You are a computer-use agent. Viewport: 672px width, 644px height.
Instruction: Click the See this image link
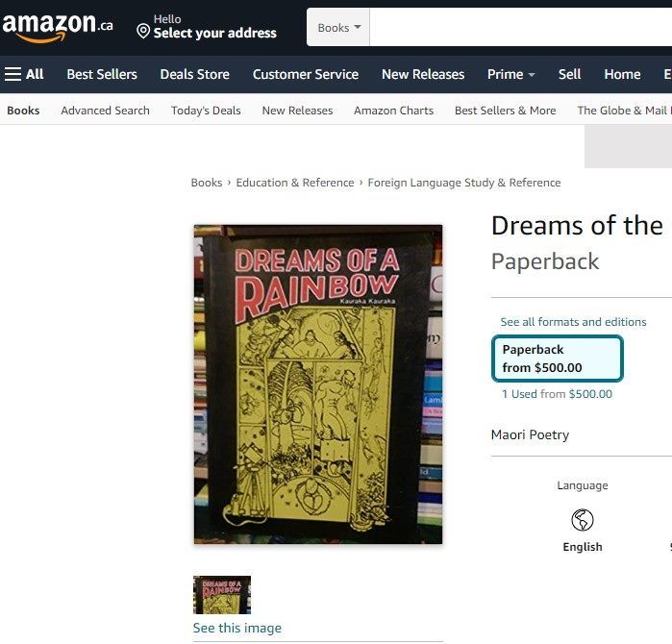coord(237,628)
